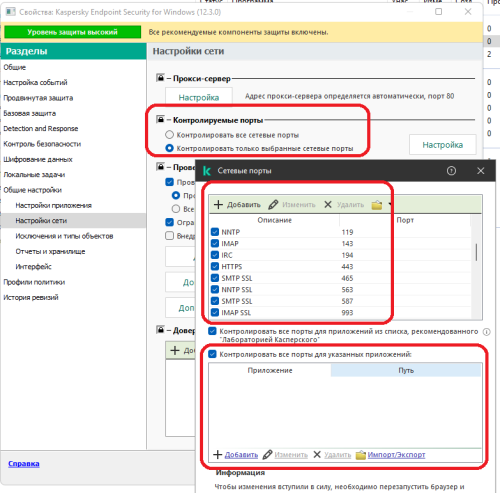Select Интерфейс subsection

(x=33, y=267)
